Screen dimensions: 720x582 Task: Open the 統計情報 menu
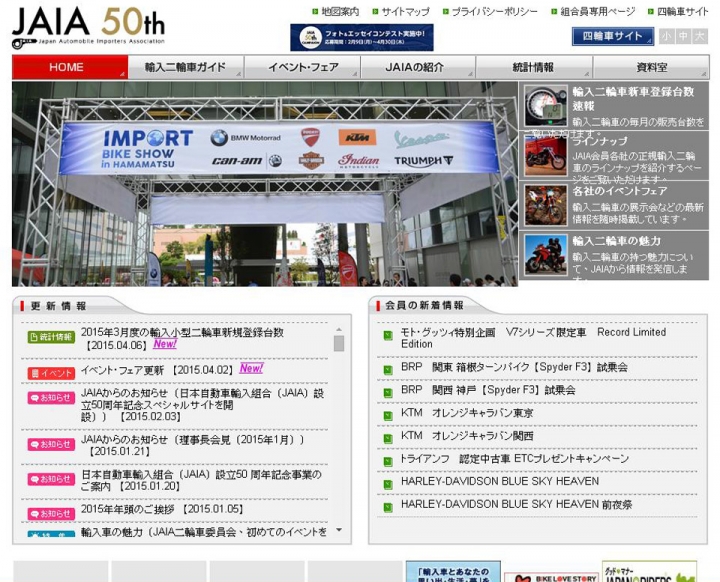pos(534,67)
